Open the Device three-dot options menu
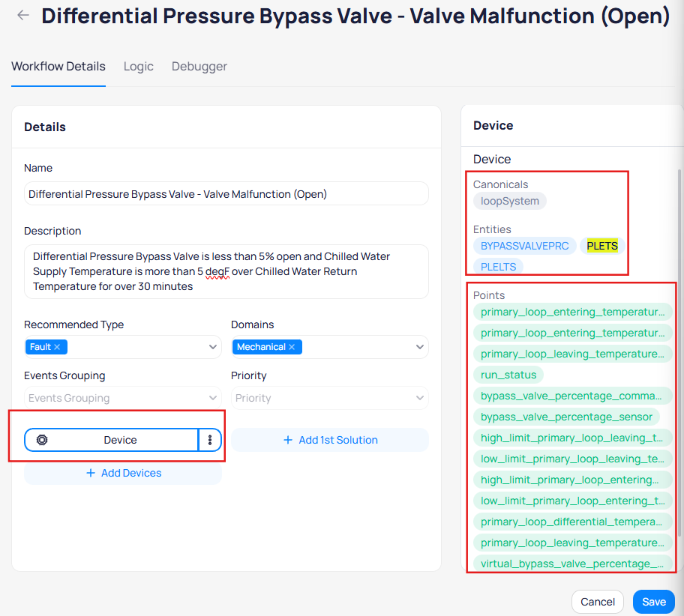Image resolution: width=684 pixels, height=616 pixels. click(x=210, y=440)
